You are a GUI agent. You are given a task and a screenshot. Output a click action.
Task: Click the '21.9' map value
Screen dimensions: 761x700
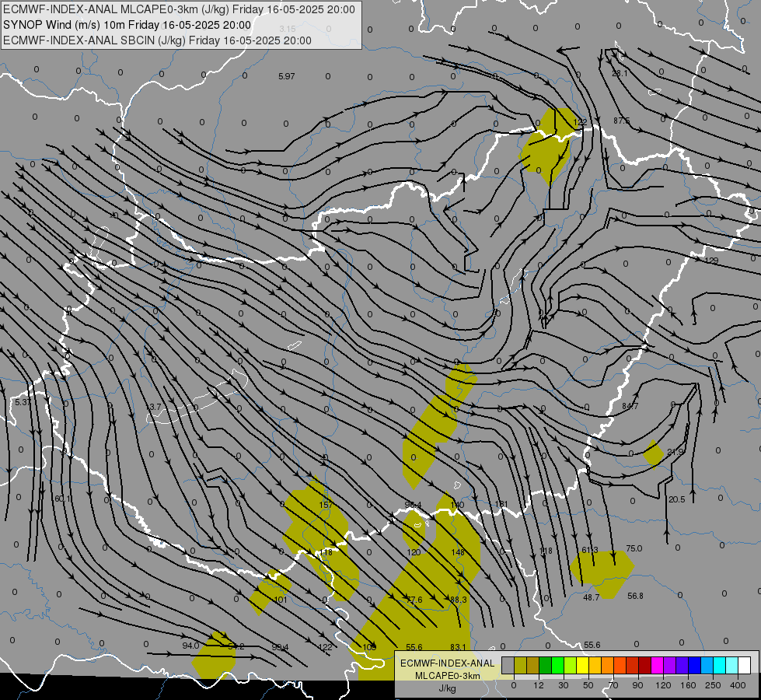click(675, 452)
